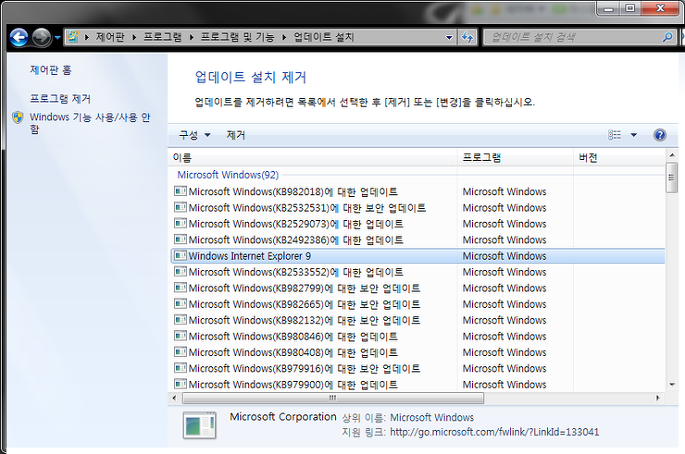Click Microsoft Corporation text in details pane
This screenshot has height=454, width=685.
point(283,417)
